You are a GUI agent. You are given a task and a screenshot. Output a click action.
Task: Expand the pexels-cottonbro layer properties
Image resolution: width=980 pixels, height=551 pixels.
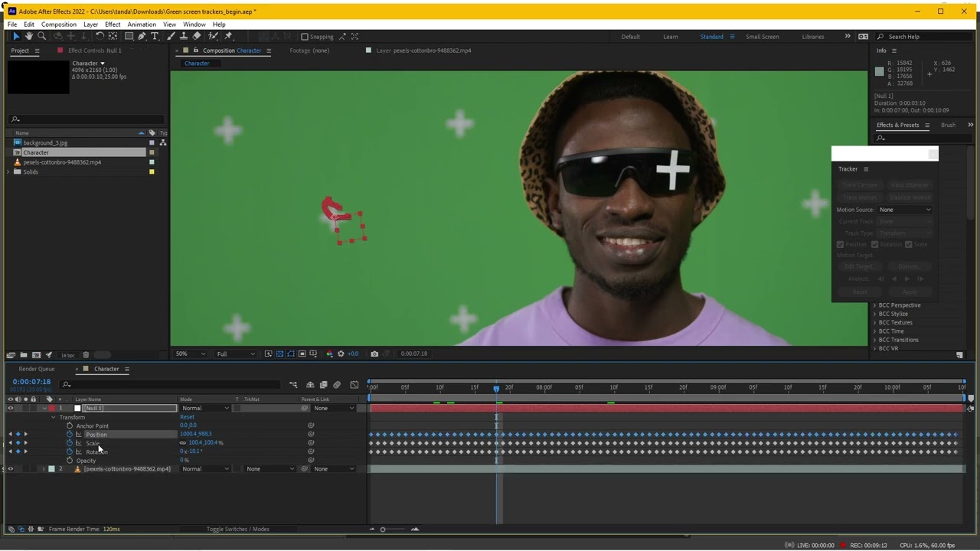coord(44,468)
